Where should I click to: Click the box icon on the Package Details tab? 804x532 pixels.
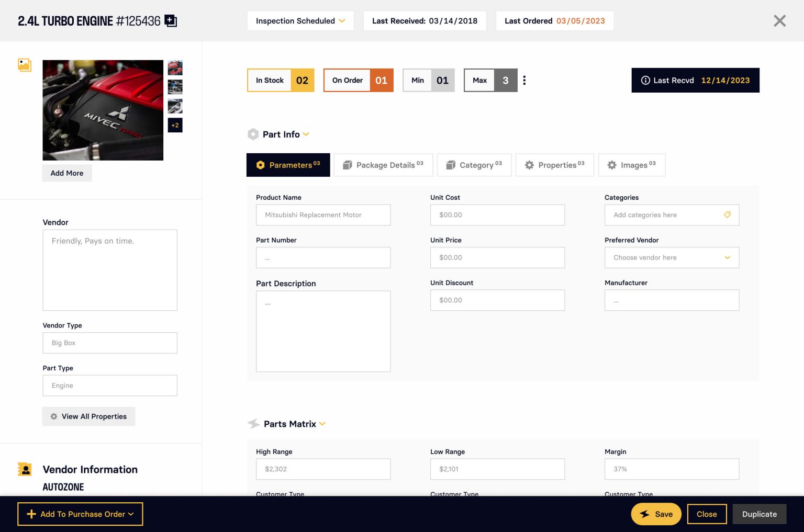[x=347, y=165]
